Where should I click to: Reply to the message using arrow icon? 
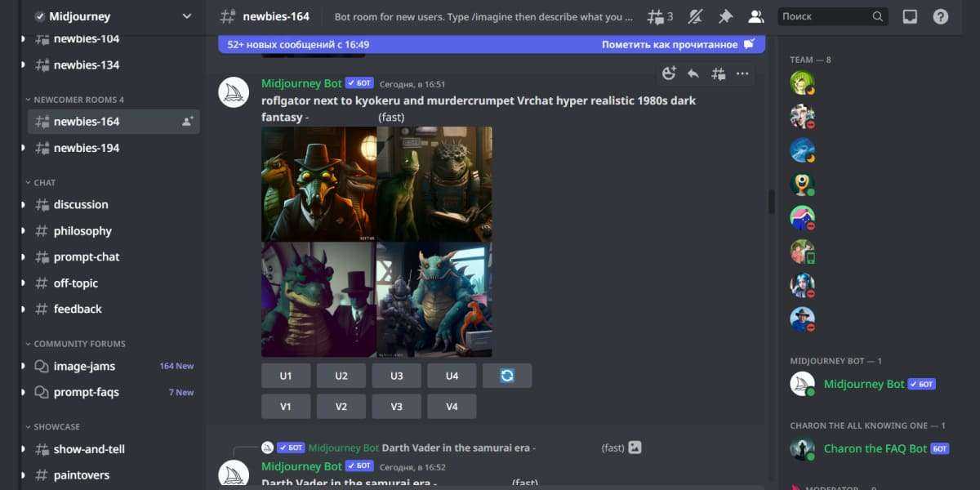coord(693,73)
